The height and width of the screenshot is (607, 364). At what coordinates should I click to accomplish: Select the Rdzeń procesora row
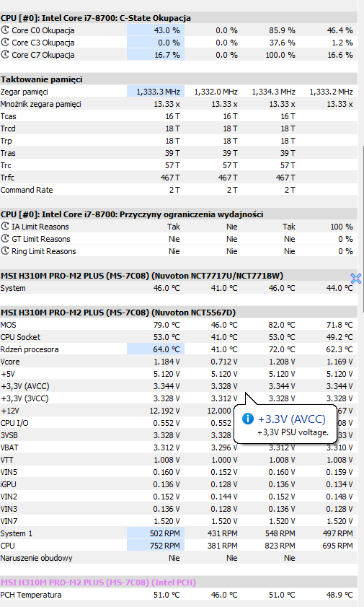click(x=179, y=349)
